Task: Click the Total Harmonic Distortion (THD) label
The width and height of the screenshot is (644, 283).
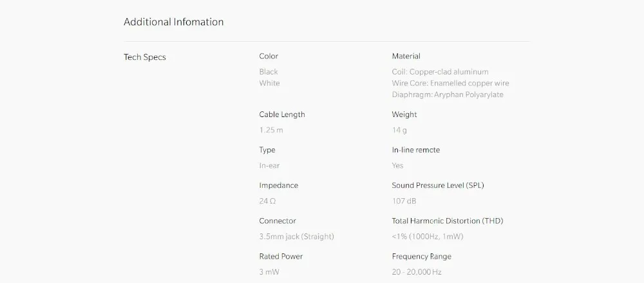Action: 447,221
